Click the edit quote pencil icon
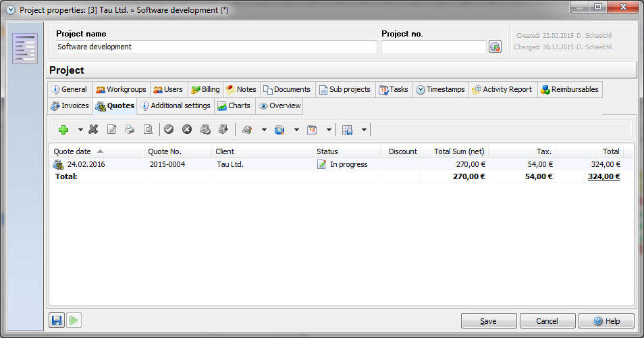 tap(112, 130)
